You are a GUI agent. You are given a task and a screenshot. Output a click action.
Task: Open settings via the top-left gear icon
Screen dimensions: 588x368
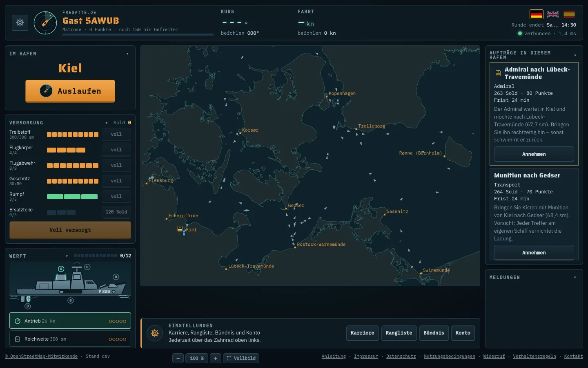click(20, 22)
